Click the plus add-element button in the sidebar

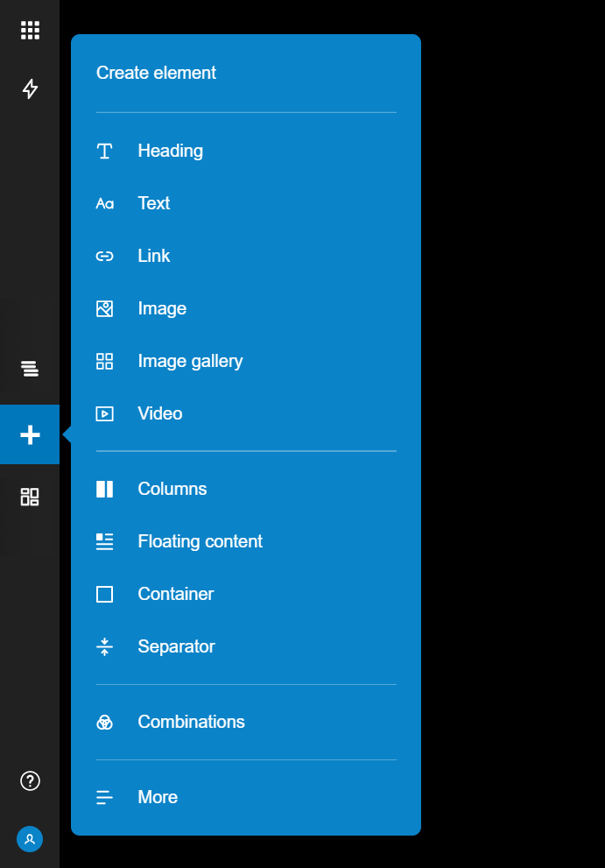click(x=30, y=434)
